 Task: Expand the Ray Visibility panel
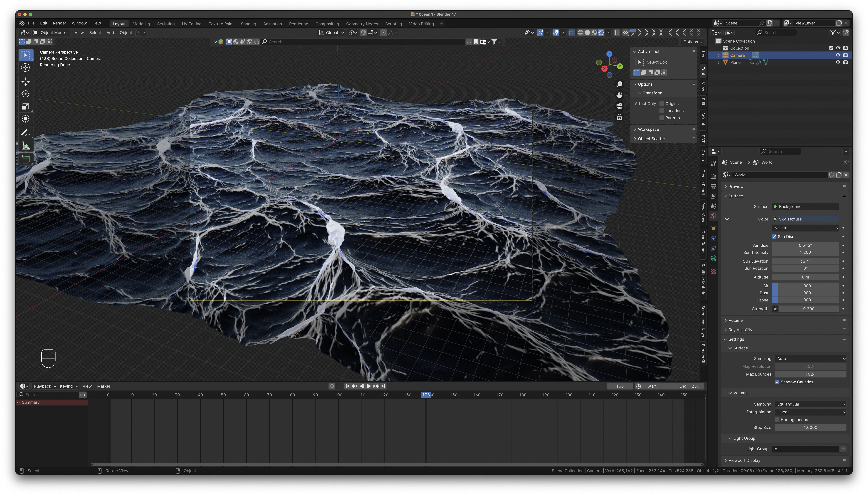click(740, 330)
